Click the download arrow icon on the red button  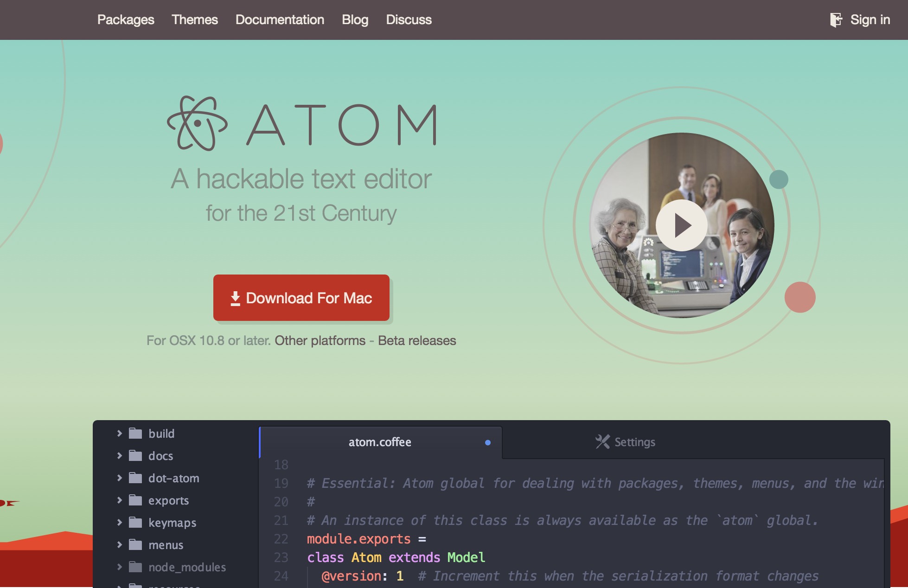pos(235,298)
